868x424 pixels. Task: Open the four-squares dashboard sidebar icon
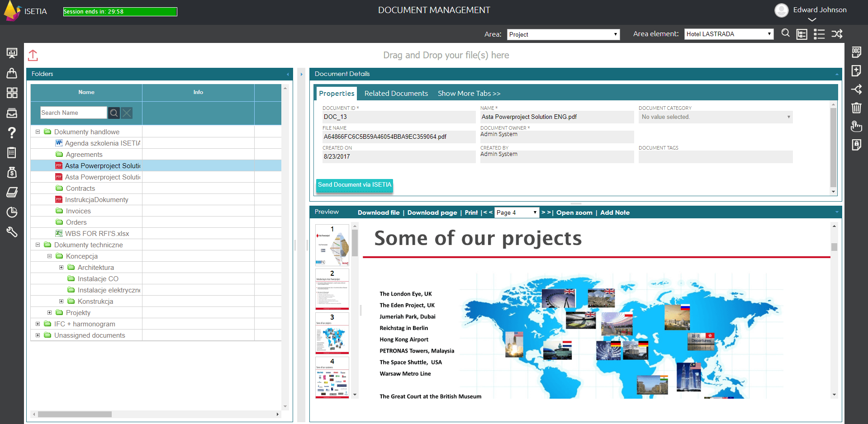(x=12, y=93)
